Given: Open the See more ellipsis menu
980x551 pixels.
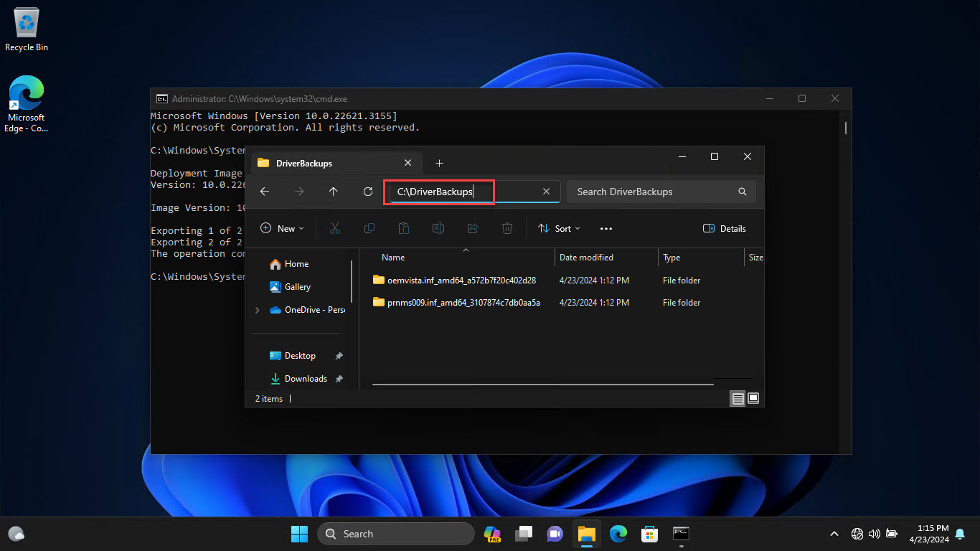Looking at the screenshot, I should click(x=606, y=228).
